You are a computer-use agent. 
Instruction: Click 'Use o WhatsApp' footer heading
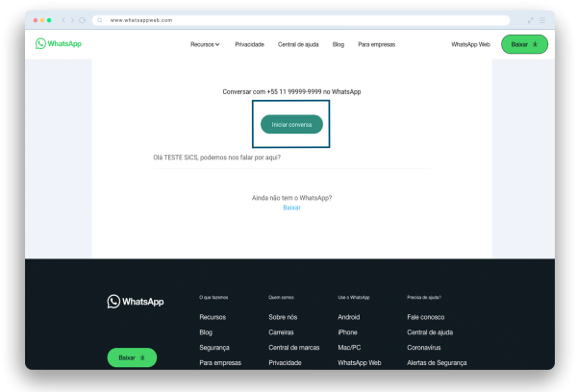point(354,297)
